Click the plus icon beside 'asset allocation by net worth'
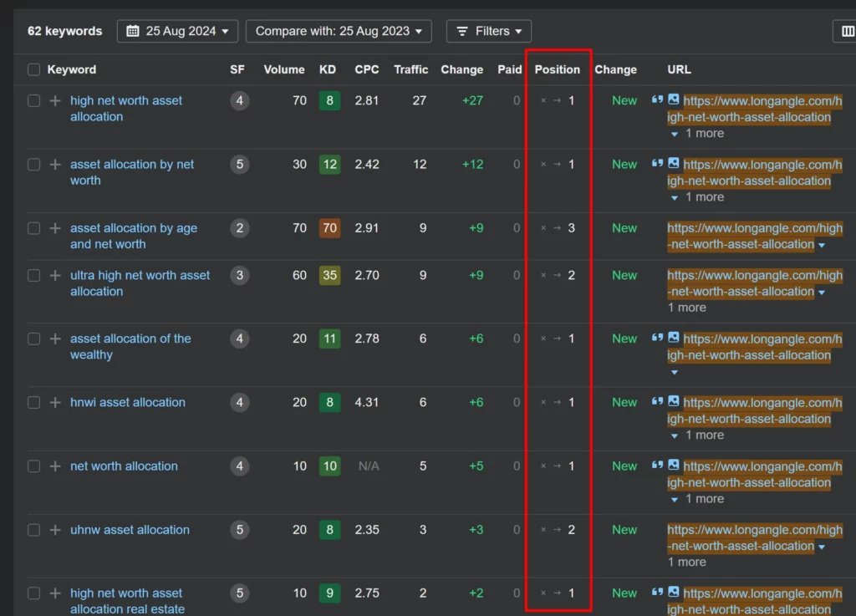856x616 pixels. [54, 164]
